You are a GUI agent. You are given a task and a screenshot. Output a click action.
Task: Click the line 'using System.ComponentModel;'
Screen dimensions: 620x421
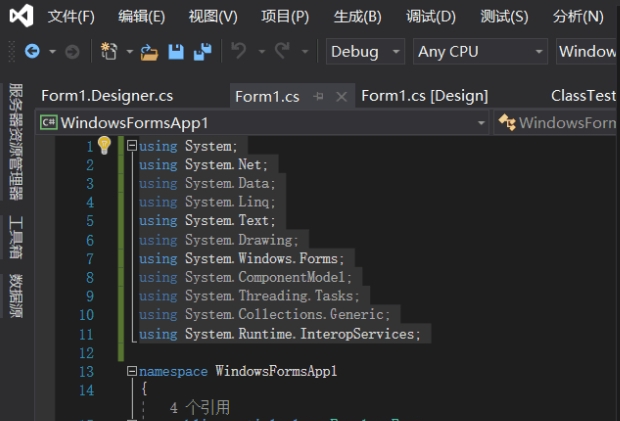pyautogui.click(x=245, y=277)
